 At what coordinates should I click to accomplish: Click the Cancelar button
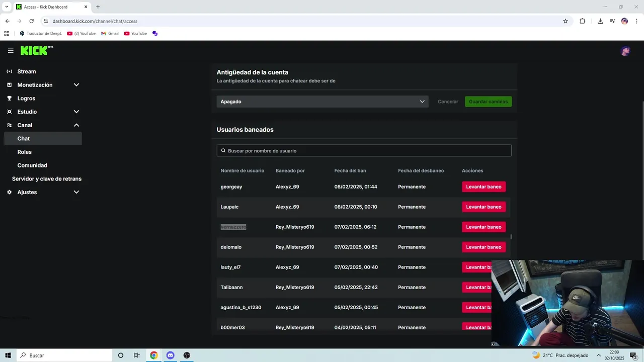tap(448, 102)
